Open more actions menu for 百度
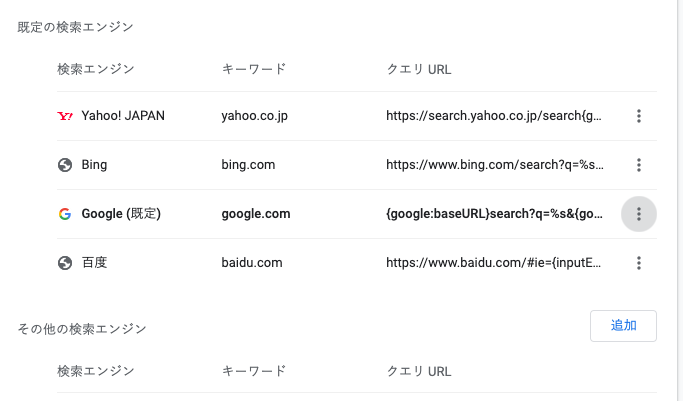The image size is (683, 401). coord(639,263)
